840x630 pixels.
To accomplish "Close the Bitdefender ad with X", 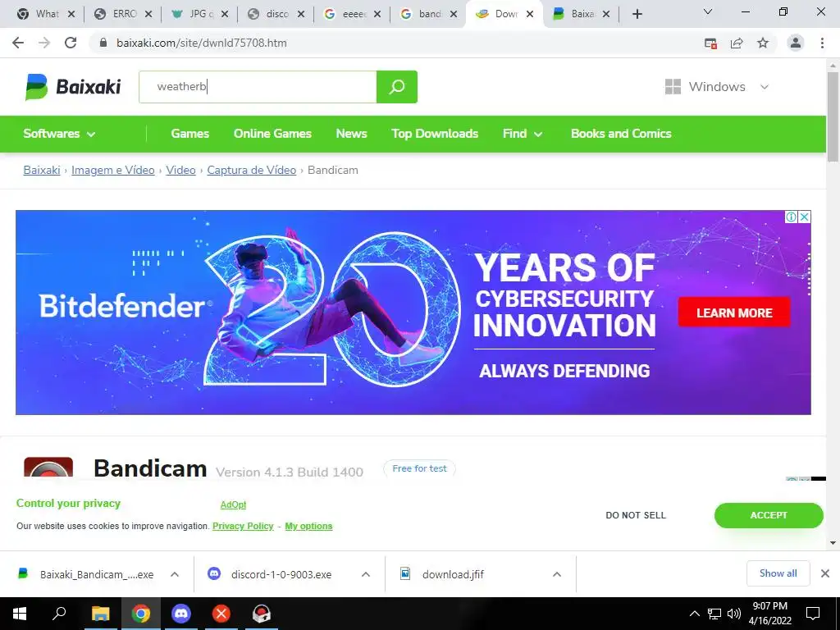I will [x=804, y=217].
